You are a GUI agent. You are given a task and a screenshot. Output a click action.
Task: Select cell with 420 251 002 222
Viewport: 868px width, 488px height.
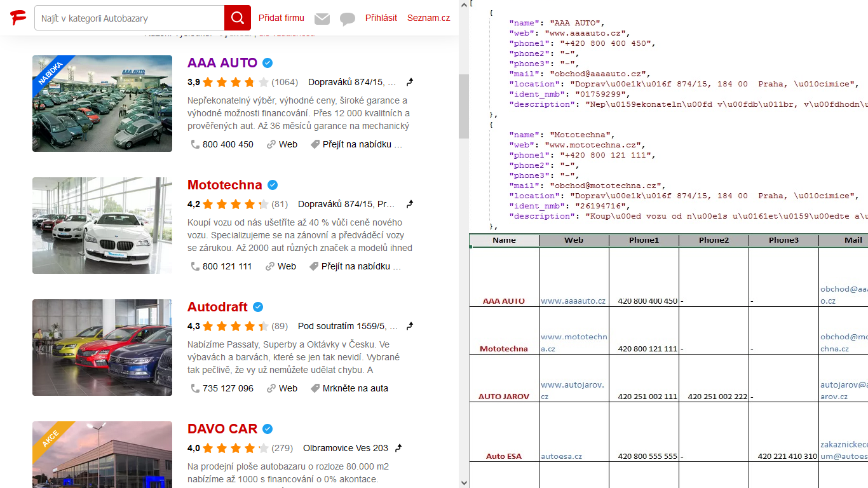[714, 379]
